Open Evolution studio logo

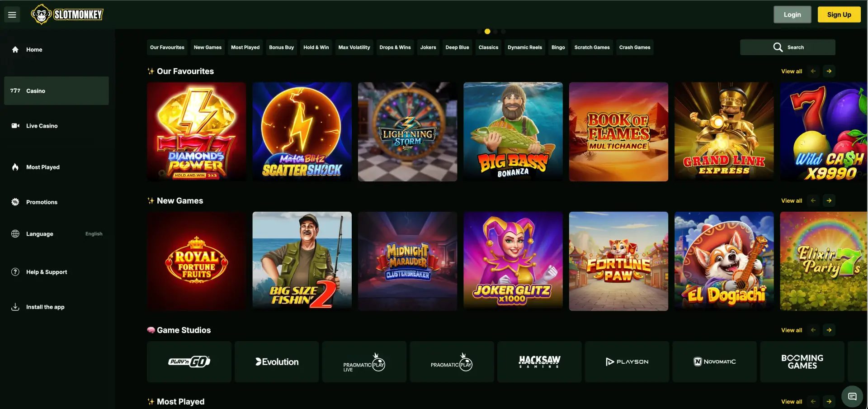pyautogui.click(x=277, y=362)
